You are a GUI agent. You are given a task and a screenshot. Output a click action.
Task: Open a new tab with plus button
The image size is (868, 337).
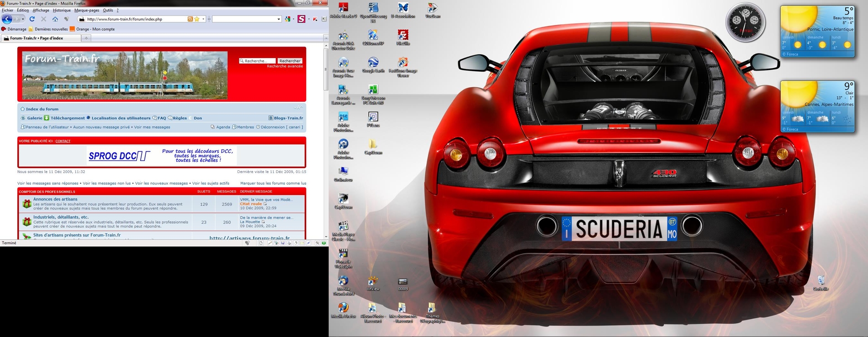point(86,38)
